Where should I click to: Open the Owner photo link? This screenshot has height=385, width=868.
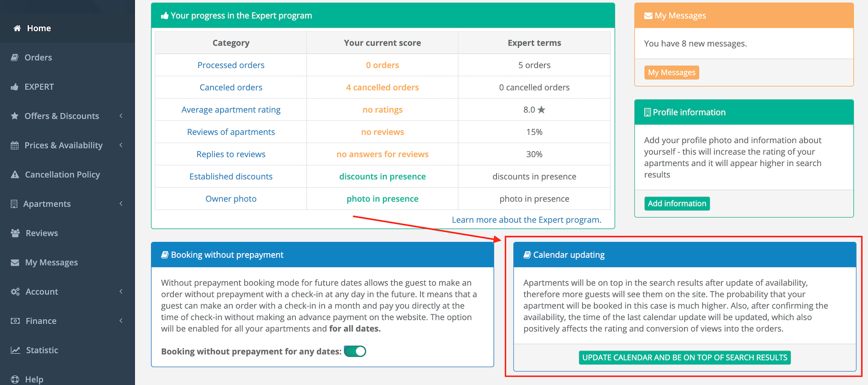pos(231,199)
